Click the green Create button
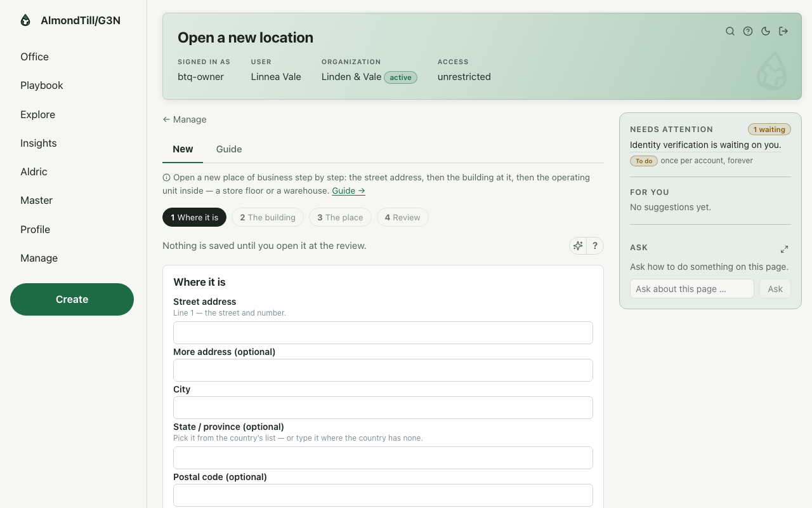This screenshot has width=812, height=508. (72, 299)
